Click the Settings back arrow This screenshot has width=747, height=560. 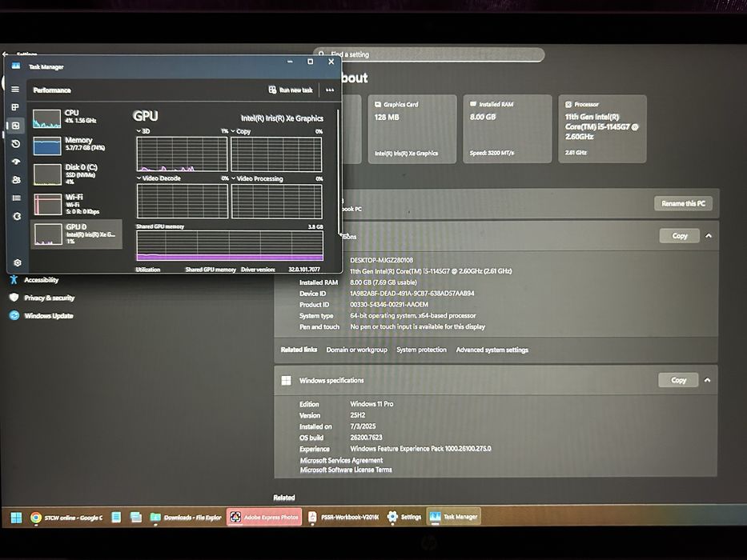coord(6,54)
